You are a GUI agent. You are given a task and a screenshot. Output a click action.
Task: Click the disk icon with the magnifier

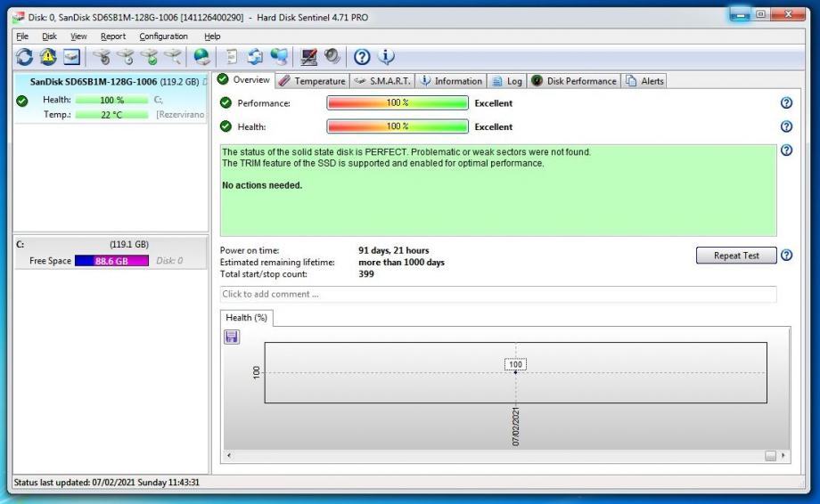point(173,56)
